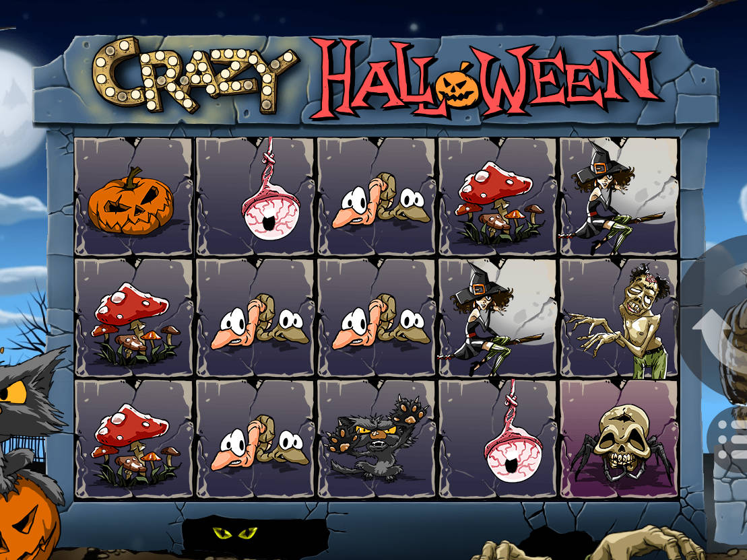Select the bottom-row mushroom on first reel
This screenshot has width=747, height=560.
(x=133, y=445)
